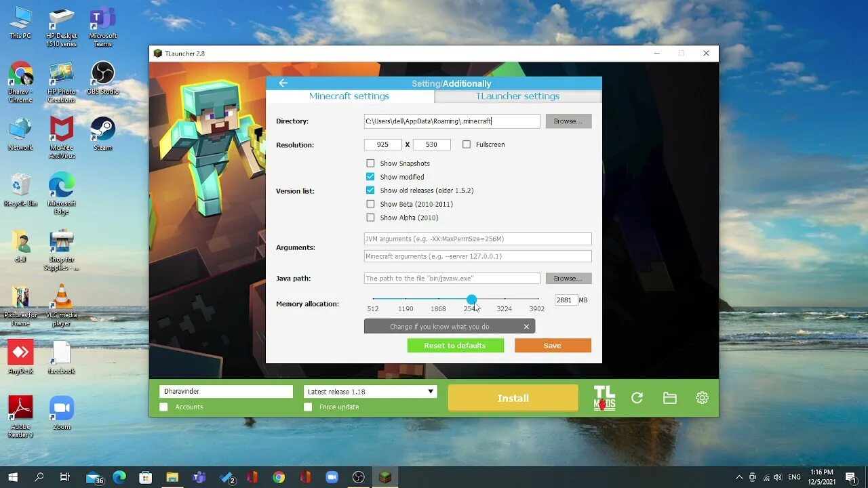Click the Minecraft arguments input field
Viewport: 868px width, 488px height.
[477, 256]
